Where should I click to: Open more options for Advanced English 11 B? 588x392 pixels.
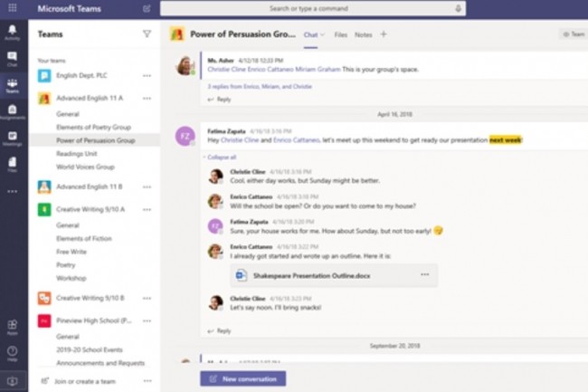coord(147,186)
